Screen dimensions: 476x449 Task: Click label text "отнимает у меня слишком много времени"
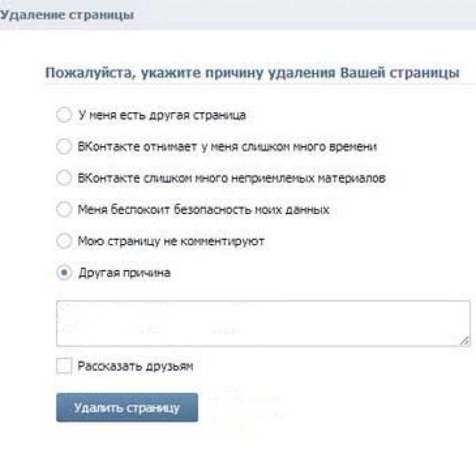click(227, 147)
